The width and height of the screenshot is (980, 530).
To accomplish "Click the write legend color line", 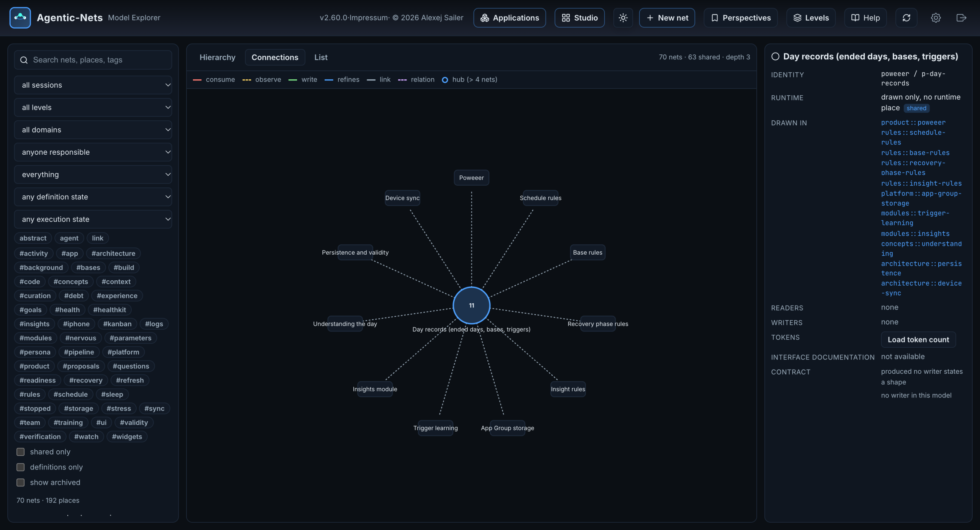I will [x=292, y=80].
